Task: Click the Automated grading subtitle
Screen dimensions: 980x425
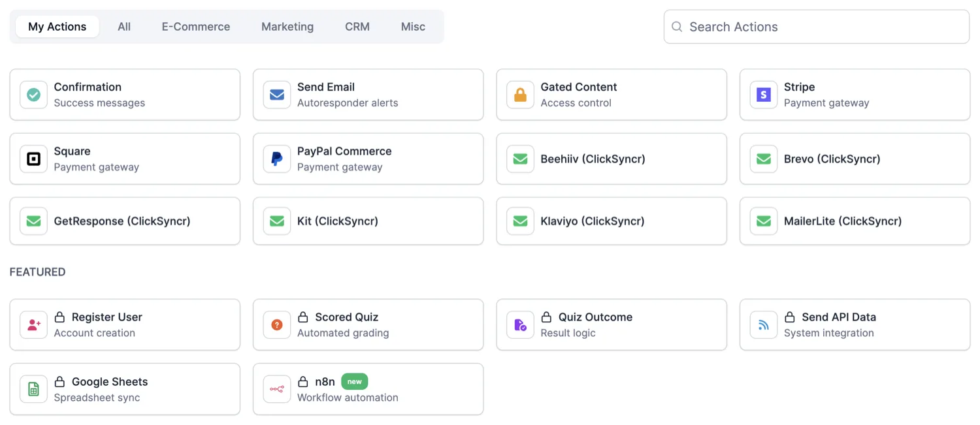Action: pos(343,333)
